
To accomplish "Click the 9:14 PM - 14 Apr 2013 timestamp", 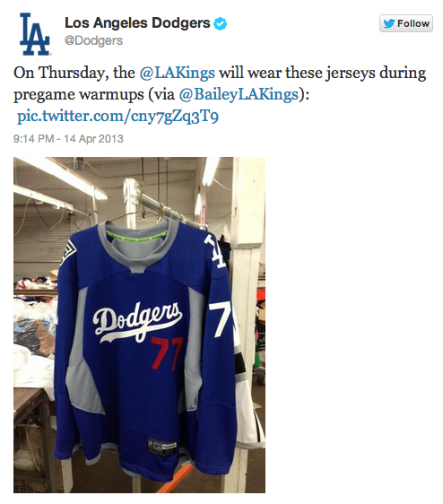I will point(68,139).
